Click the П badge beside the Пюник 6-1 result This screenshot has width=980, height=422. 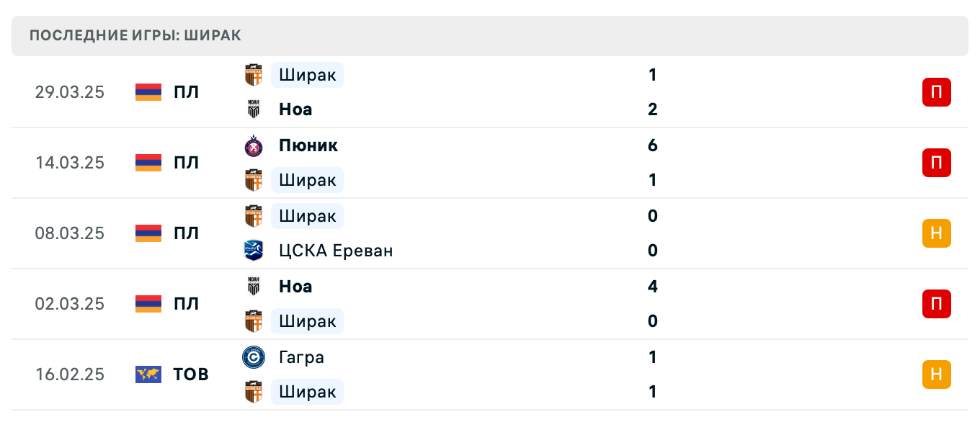[936, 163]
